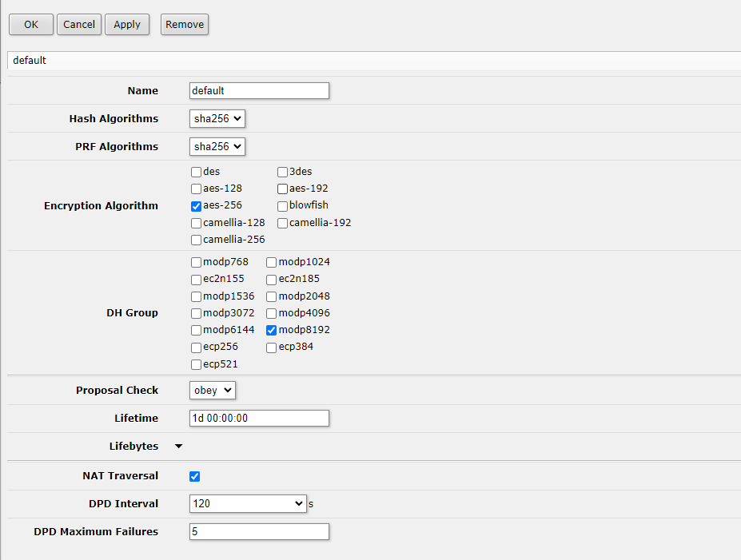This screenshot has width=741, height=560.
Task: Expand the Lifebytes field arrow
Action: (178, 447)
